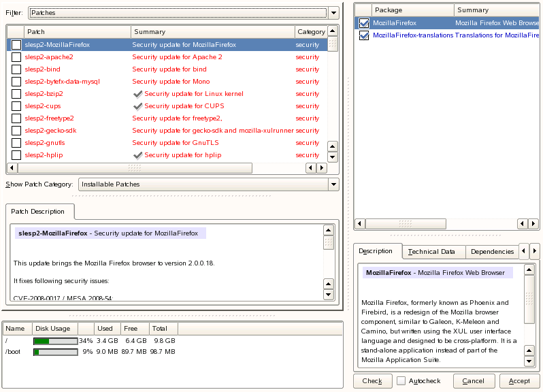
Task: Click the Check button
Action: click(x=373, y=381)
